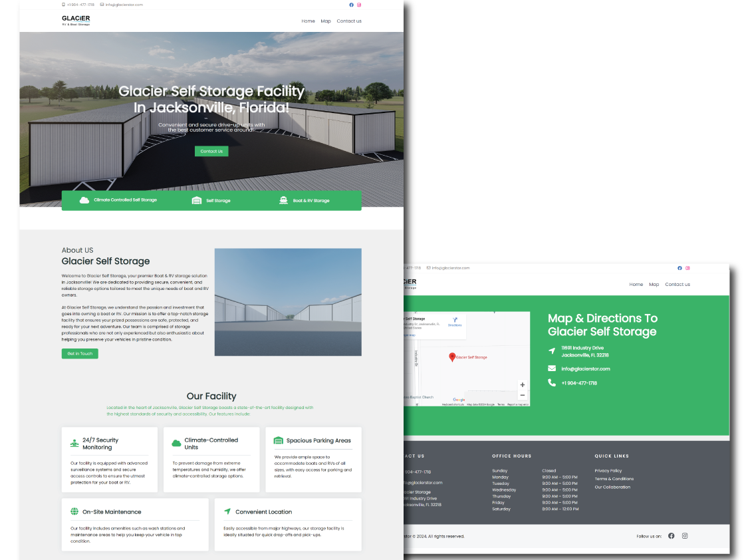Screen dimensions: 746x560
Task: Open Home in right page navigation
Action: [636, 285]
